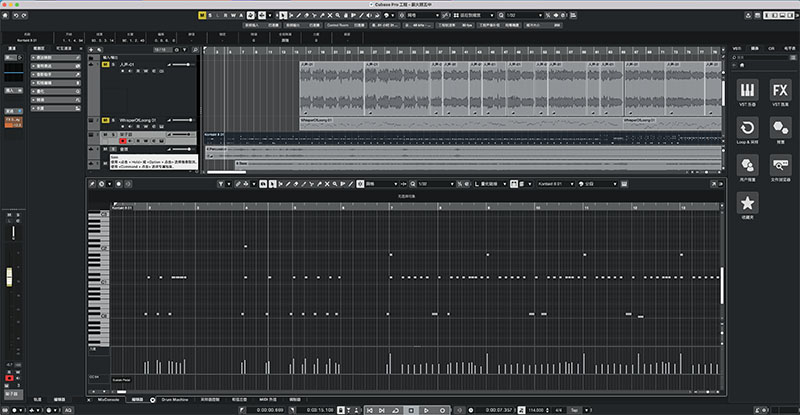800x415 pixels.
Task: Select the Draw pencil tool in main toolbar
Action: 299,15
